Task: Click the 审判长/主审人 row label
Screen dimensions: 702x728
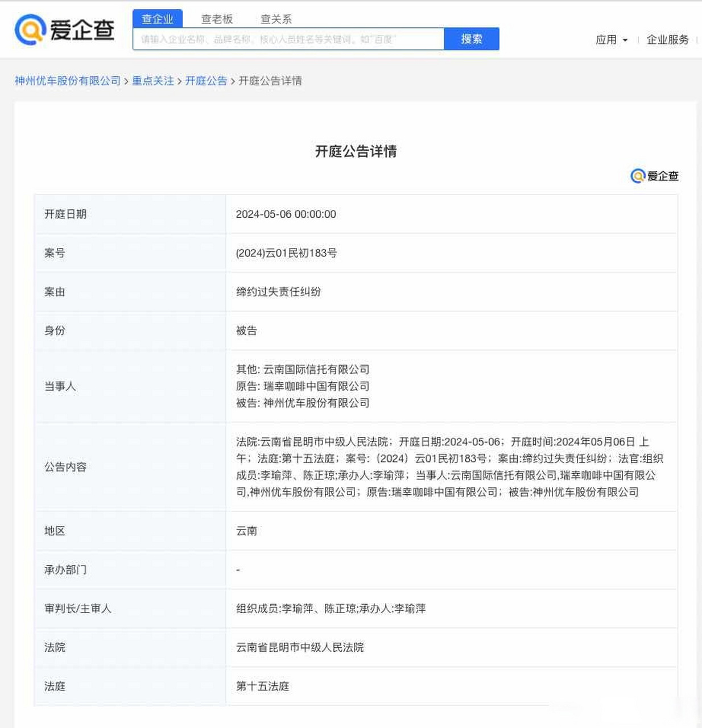Action: pyautogui.click(x=78, y=609)
